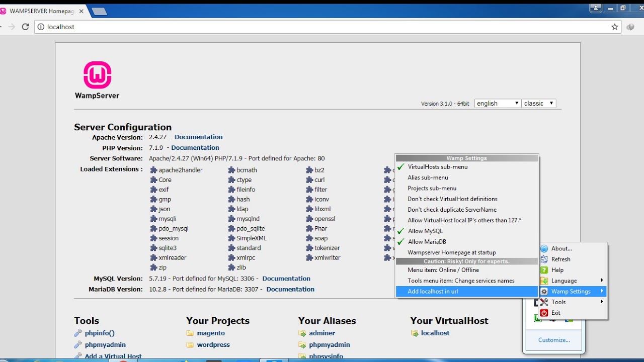Click the mysqlnd extension entry
The image size is (644, 362).
point(244,219)
